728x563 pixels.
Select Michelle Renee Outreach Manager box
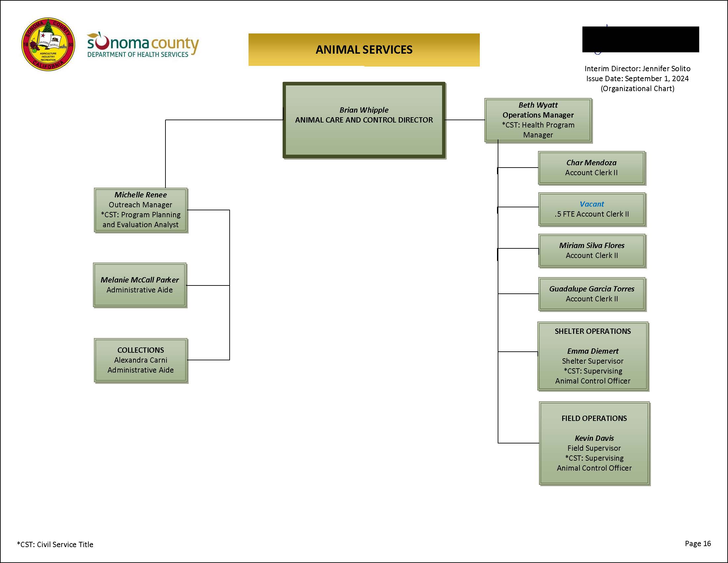140,209
